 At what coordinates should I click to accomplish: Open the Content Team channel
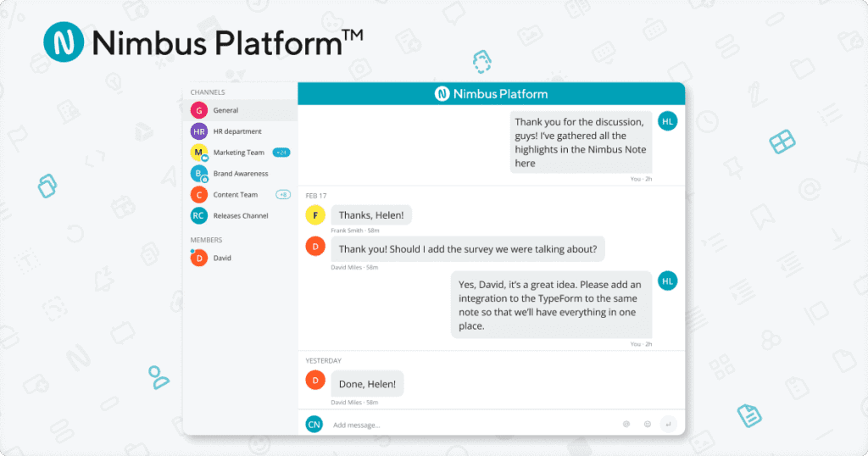(240, 194)
